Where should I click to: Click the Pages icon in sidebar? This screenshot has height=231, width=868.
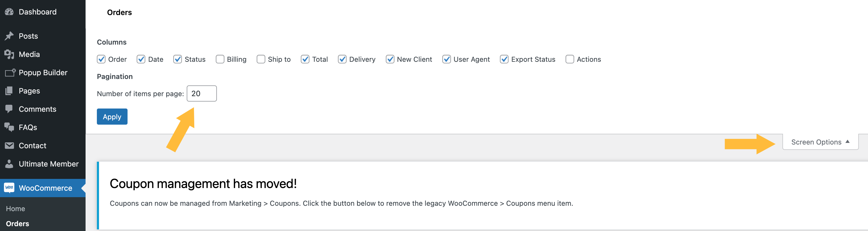tap(9, 91)
